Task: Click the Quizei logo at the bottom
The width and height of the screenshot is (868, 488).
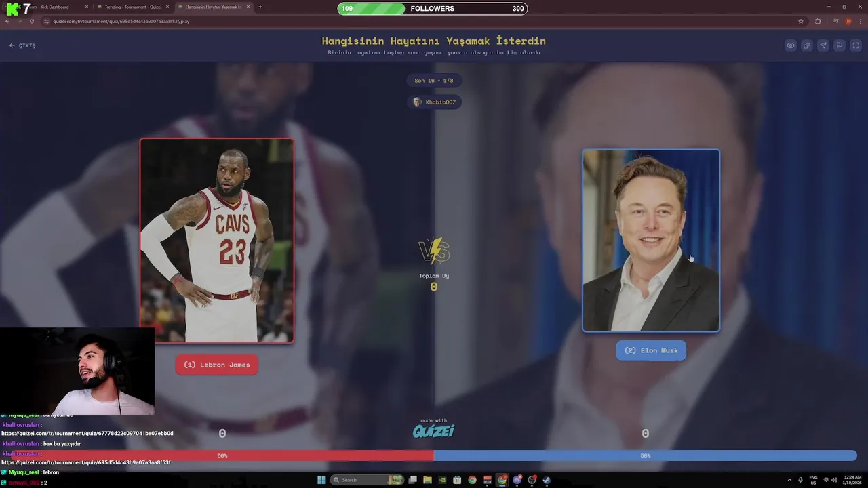Action: (434, 430)
